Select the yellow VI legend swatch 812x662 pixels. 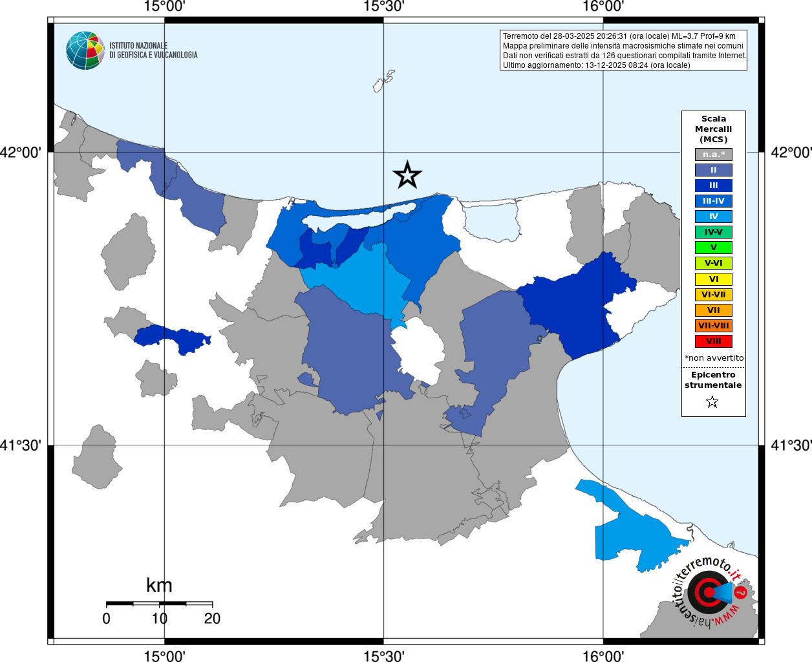coord(714,279)
